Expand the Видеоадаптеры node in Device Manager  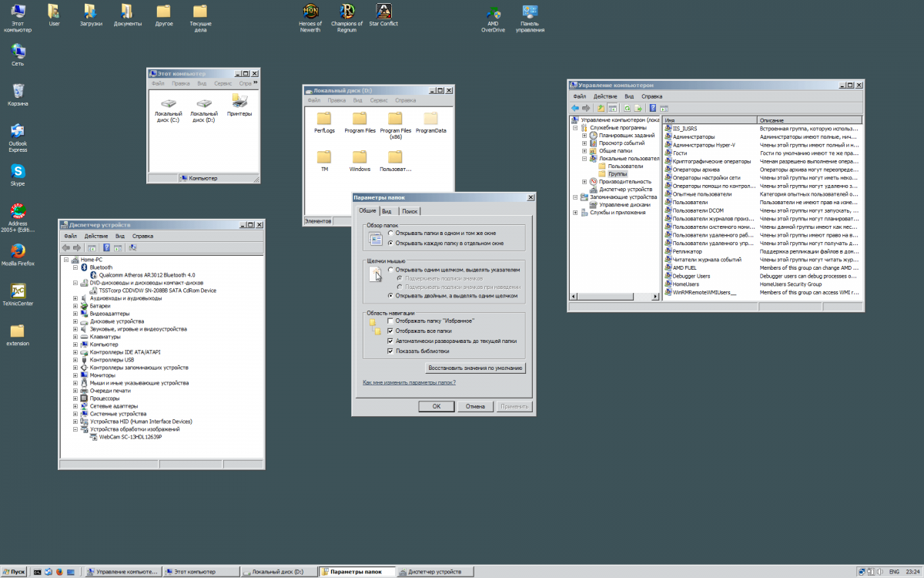[75, 314]
